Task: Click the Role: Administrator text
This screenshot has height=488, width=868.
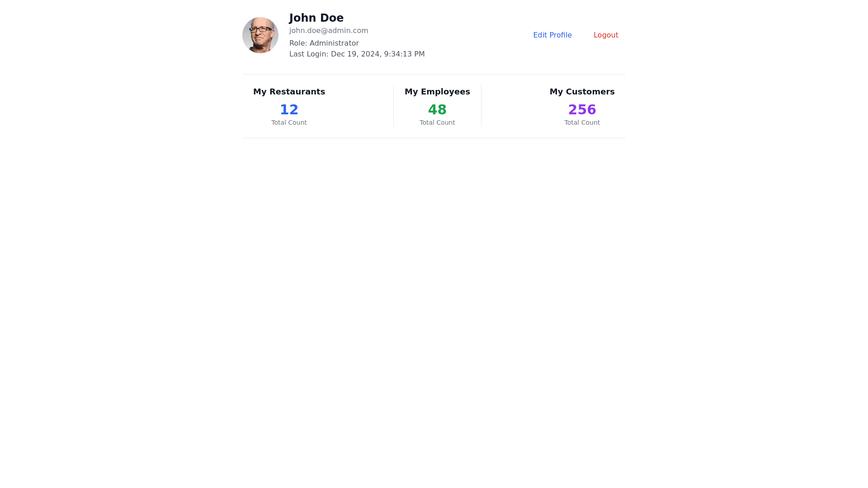Action: click(324, 43)
